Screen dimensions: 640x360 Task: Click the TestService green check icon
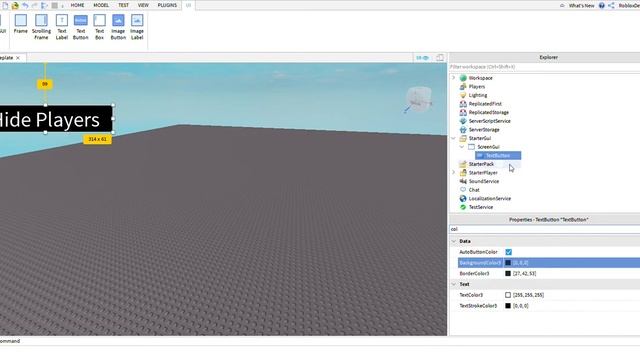point(463,207)
